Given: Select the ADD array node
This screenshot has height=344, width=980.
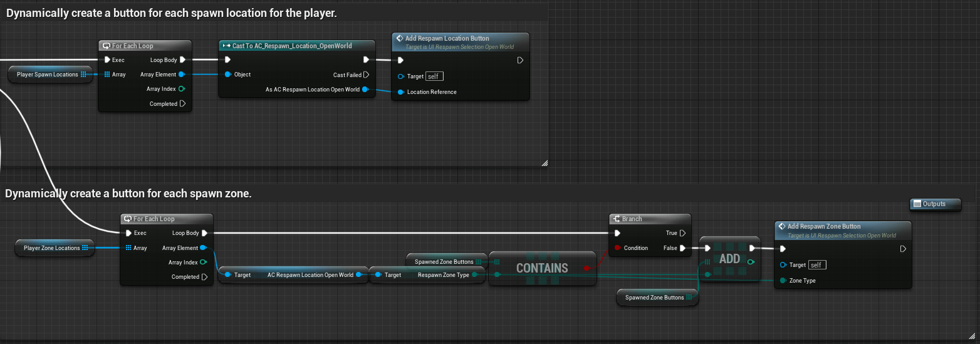Looking at the screenshot, I should [x=730, y=259].
